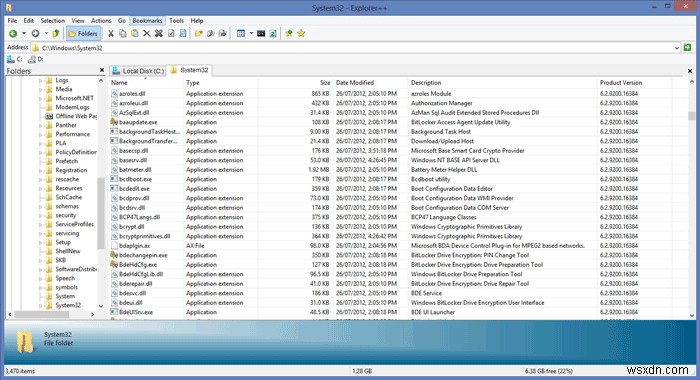Image resolution: width=700 pixels, height=380 pixels.
Task: Toggle the Folders pane button
Action: coord(83,33)
